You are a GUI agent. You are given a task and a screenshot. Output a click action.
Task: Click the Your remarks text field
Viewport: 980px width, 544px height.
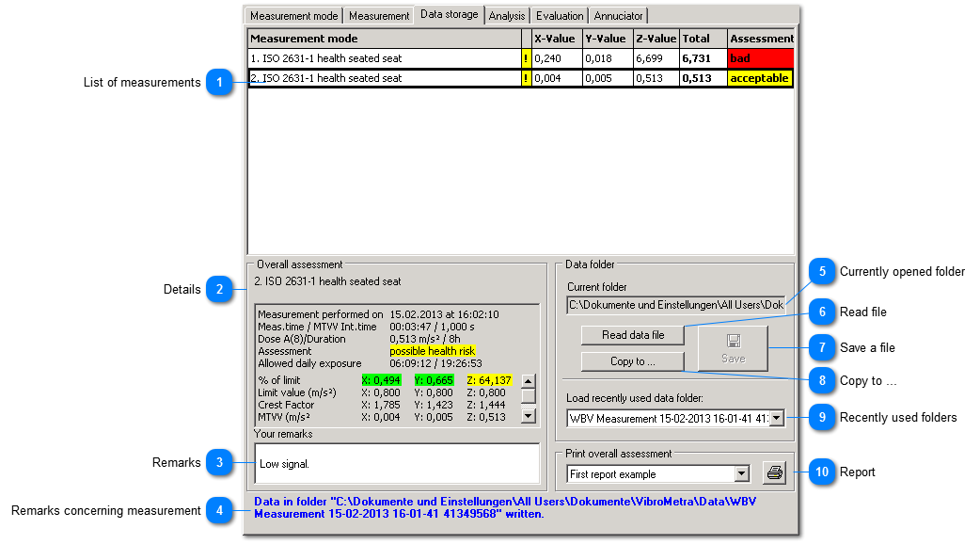click(395, 463)
